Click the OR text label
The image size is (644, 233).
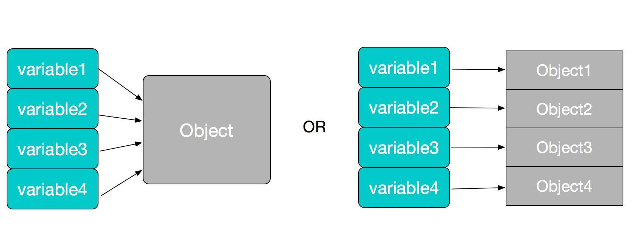point(314,127)
